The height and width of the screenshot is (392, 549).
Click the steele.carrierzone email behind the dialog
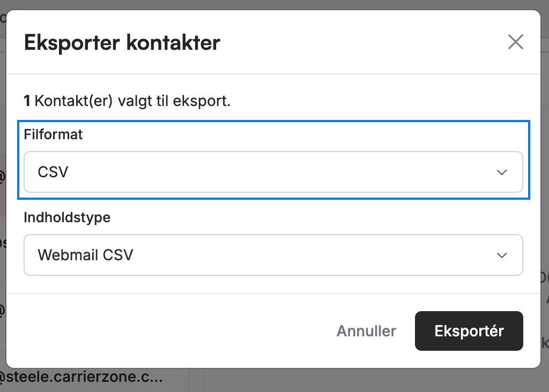(x=81, y=377)
